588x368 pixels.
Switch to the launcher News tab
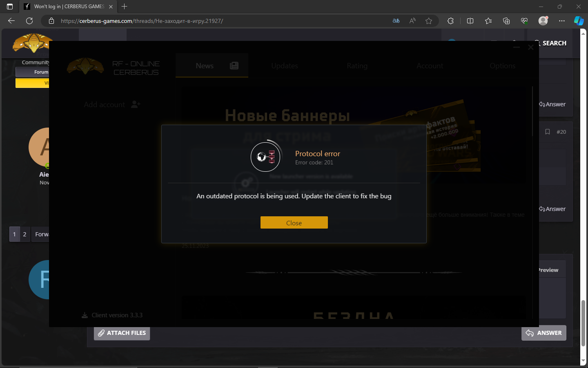point(212,65)
